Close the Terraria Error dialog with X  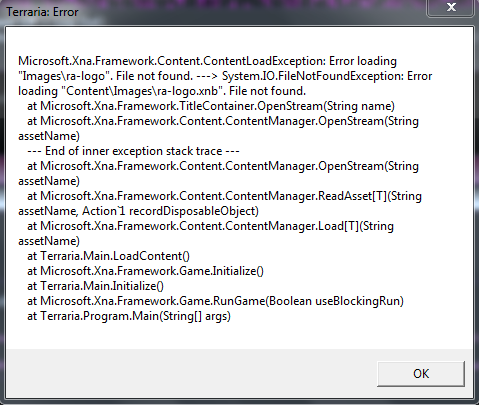pyautogui.click(x=451, y=7)
